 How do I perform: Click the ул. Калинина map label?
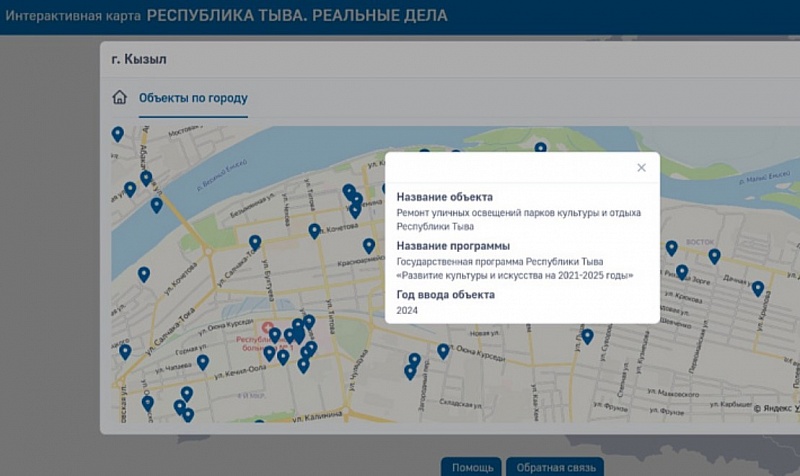tap(317, 416)
